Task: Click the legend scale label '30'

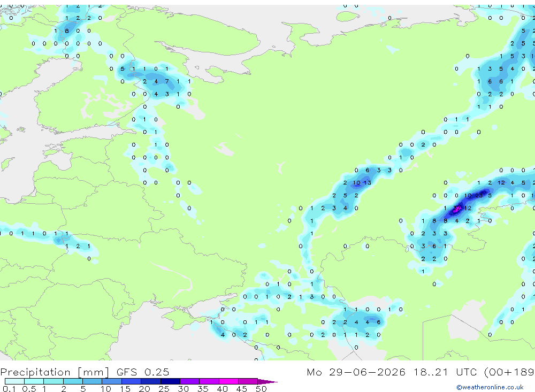Action: (x=183, y=389)
